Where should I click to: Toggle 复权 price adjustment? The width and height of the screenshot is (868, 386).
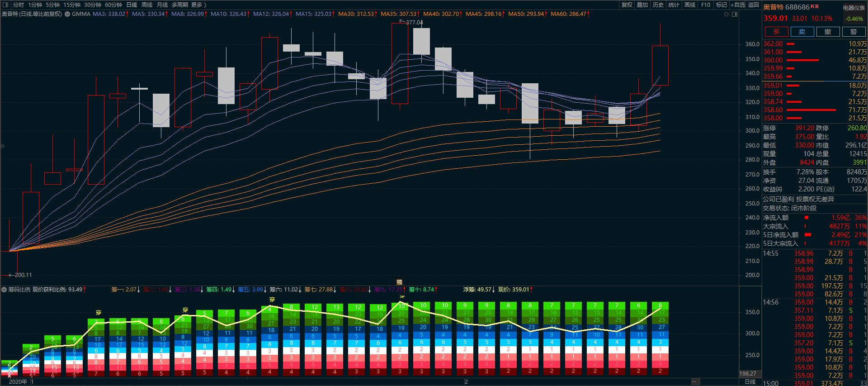(627, 5)
